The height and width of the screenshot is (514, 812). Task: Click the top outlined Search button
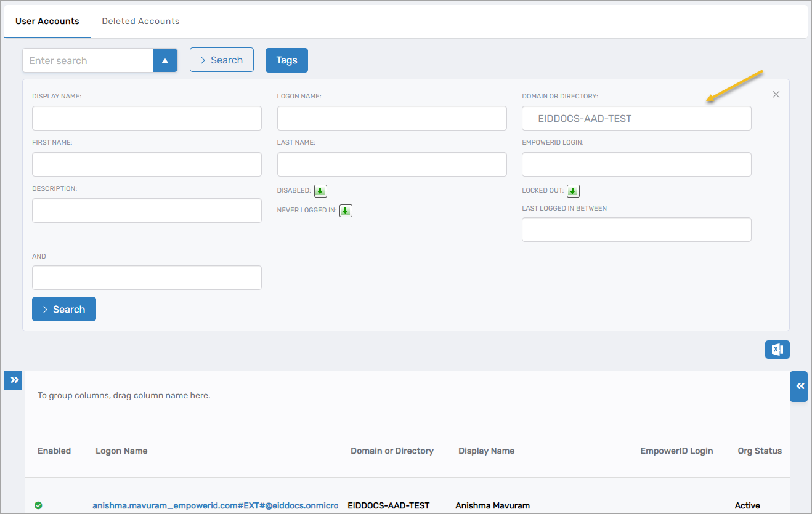[x=221, y=60]
